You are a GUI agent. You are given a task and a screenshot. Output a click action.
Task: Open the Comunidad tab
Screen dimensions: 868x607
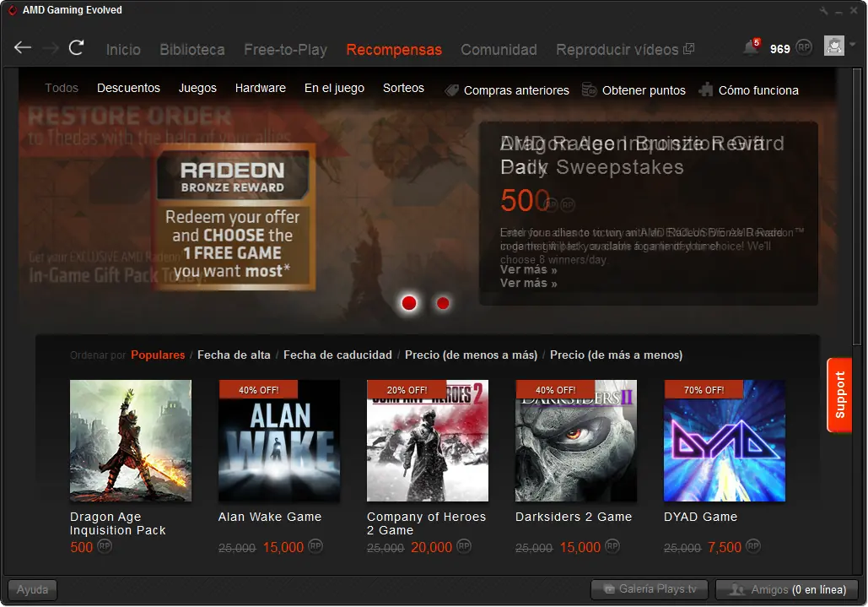click(x=499, y=50)
